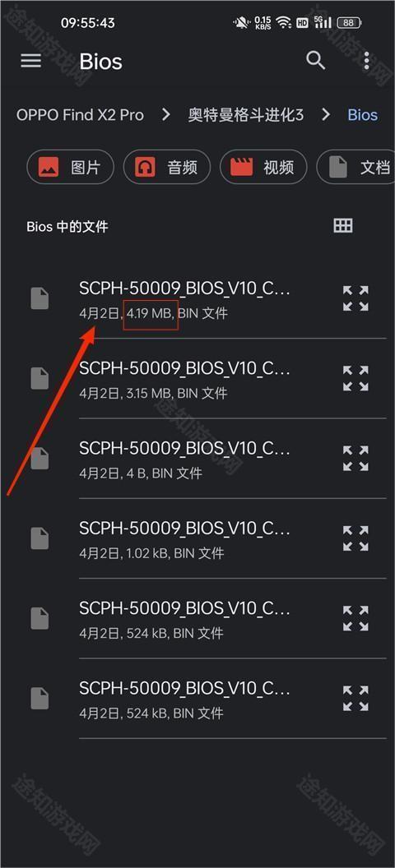Screen dimensions: 395x868
Task: Open the hamburger navigation menu
Action: (x=31, y=61)
